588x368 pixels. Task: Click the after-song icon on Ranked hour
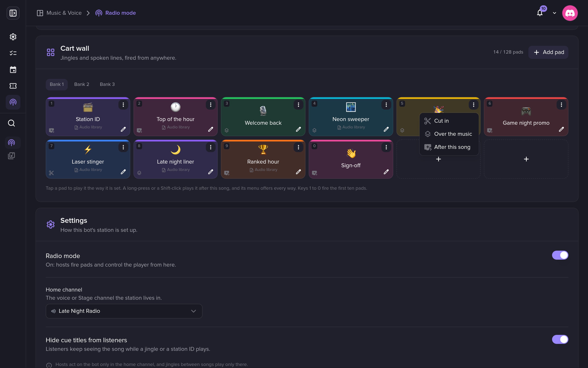point(227,173)
